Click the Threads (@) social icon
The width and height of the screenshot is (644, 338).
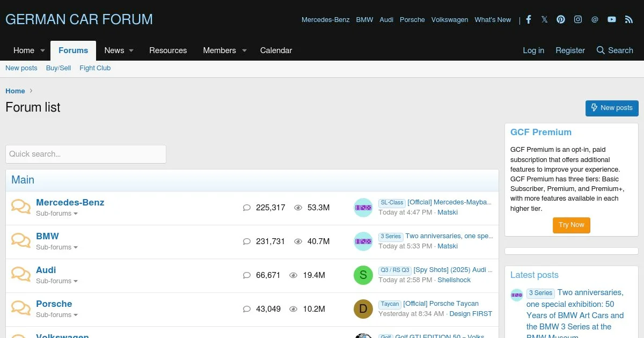coord(595,19)
